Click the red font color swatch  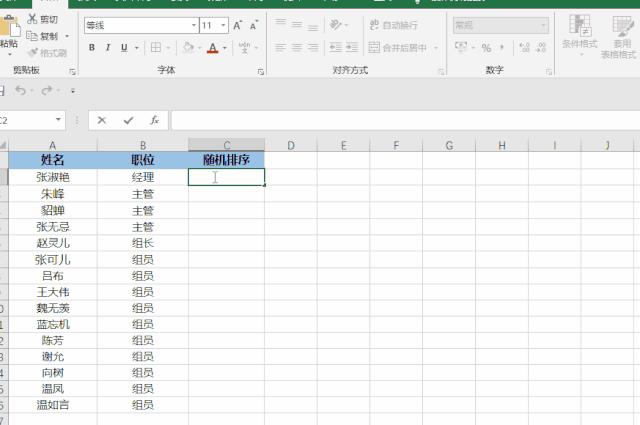click(212, 47)
